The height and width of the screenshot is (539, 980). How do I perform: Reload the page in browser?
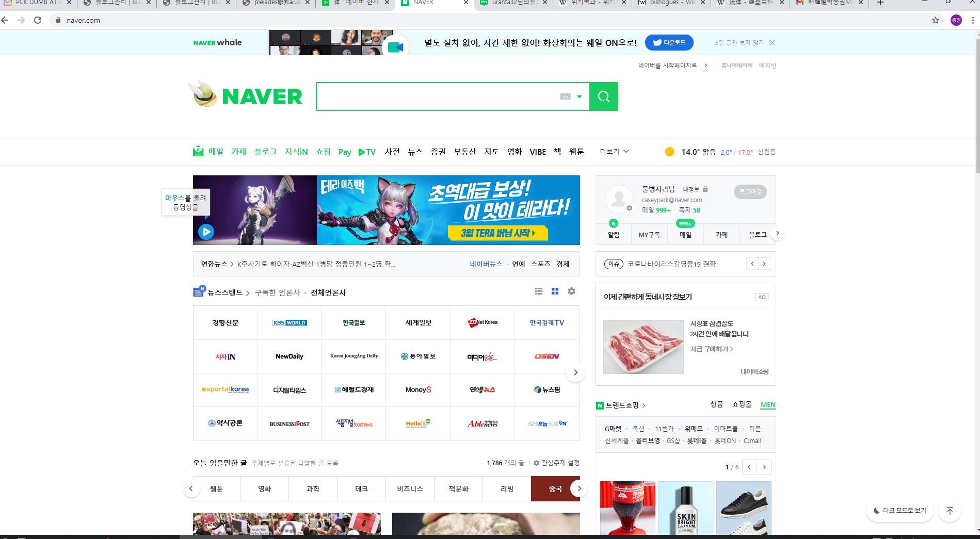[x=38, y=20]
